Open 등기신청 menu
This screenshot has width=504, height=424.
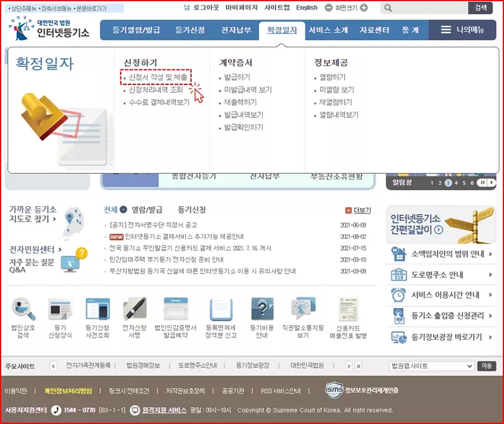click(x=190, y=30)
